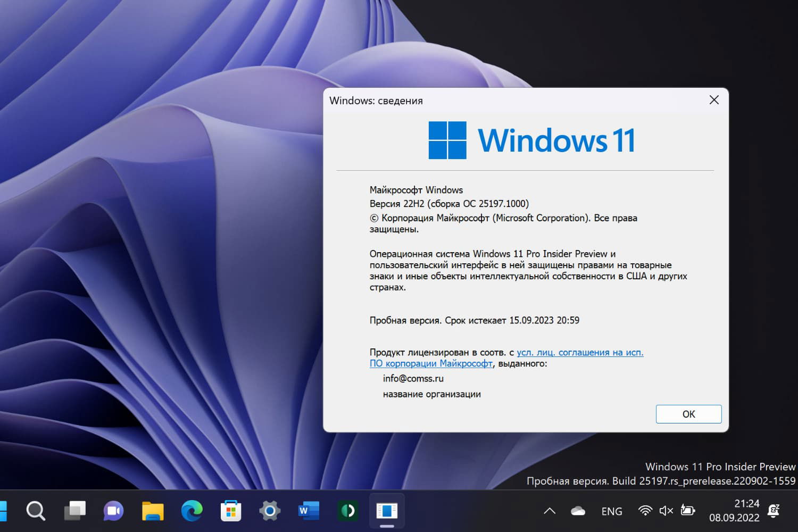798x532 pixels.
Task: Click the Start menu button
Action: 4,511
